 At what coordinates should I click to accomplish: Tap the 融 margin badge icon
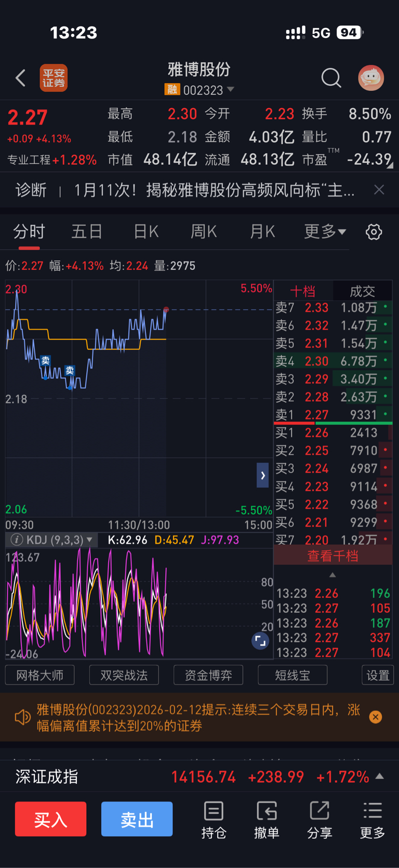(x=172, y=89)
